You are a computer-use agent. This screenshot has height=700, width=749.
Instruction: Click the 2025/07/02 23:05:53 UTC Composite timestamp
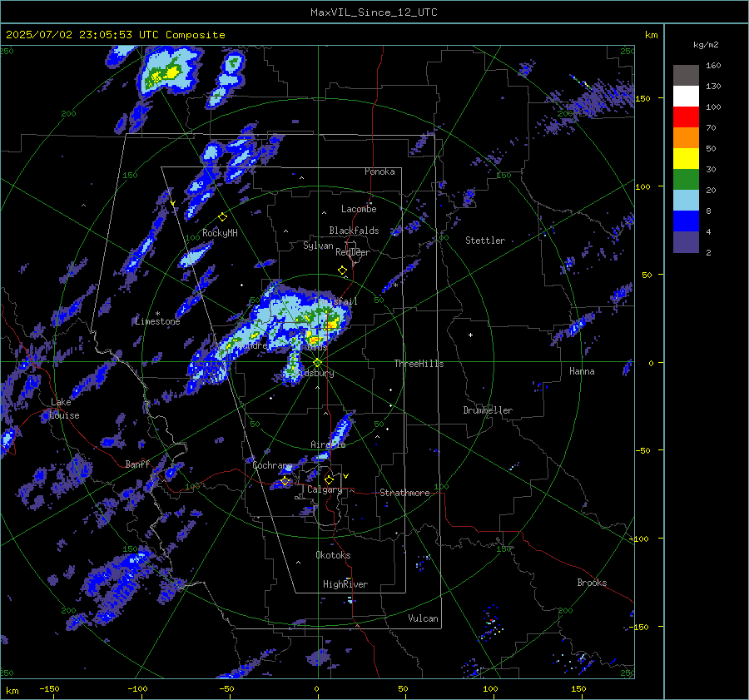[x=115, y=35]
